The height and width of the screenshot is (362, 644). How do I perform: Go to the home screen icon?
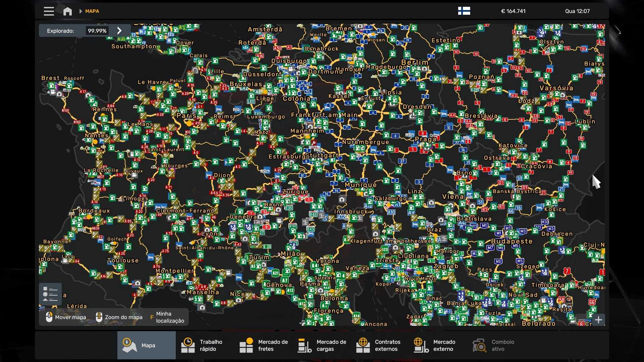(x=67, y=11)
